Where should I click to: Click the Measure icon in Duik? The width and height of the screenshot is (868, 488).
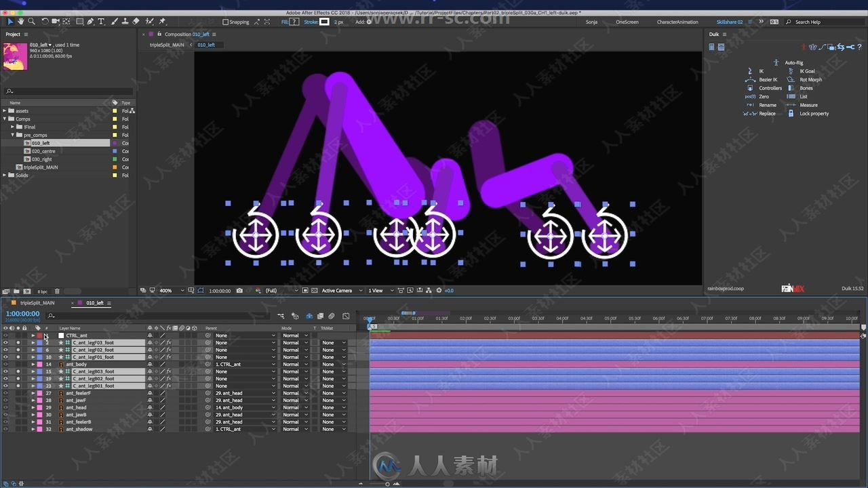point(791,105)
